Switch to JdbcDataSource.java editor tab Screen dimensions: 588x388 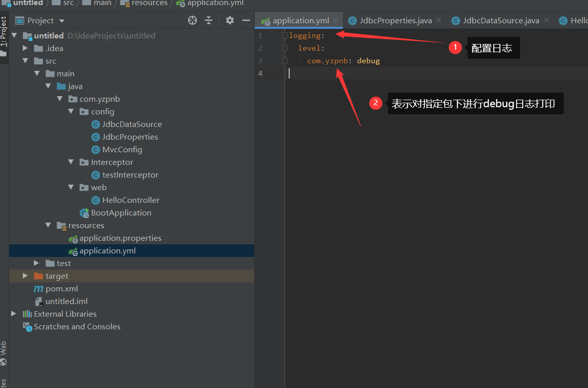(x=501, y=21)
